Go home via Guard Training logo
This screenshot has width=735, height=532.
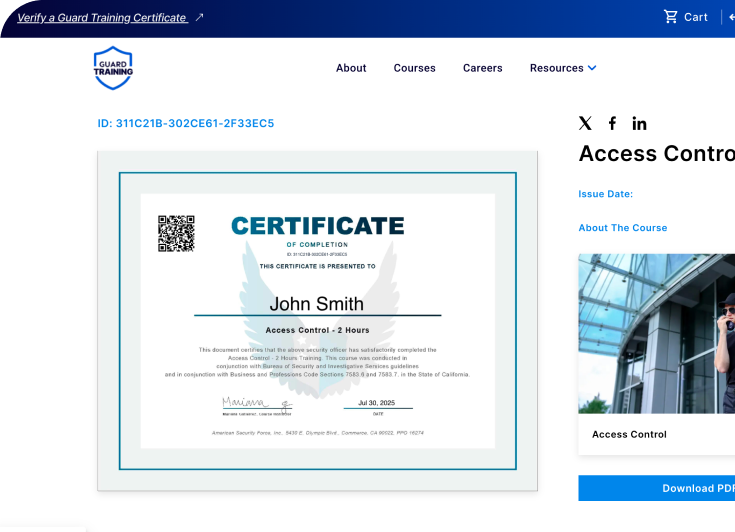pos(113,68)
